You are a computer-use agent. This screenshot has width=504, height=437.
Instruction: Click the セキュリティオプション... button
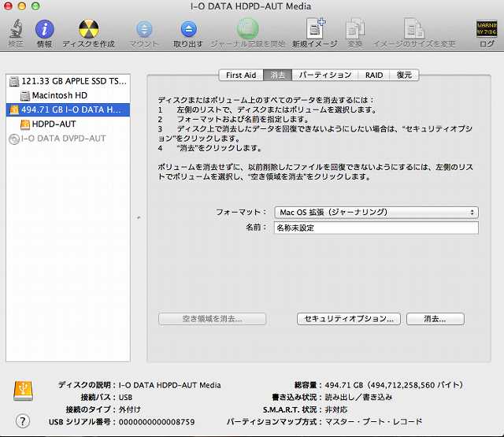click(x=349, y=319)
